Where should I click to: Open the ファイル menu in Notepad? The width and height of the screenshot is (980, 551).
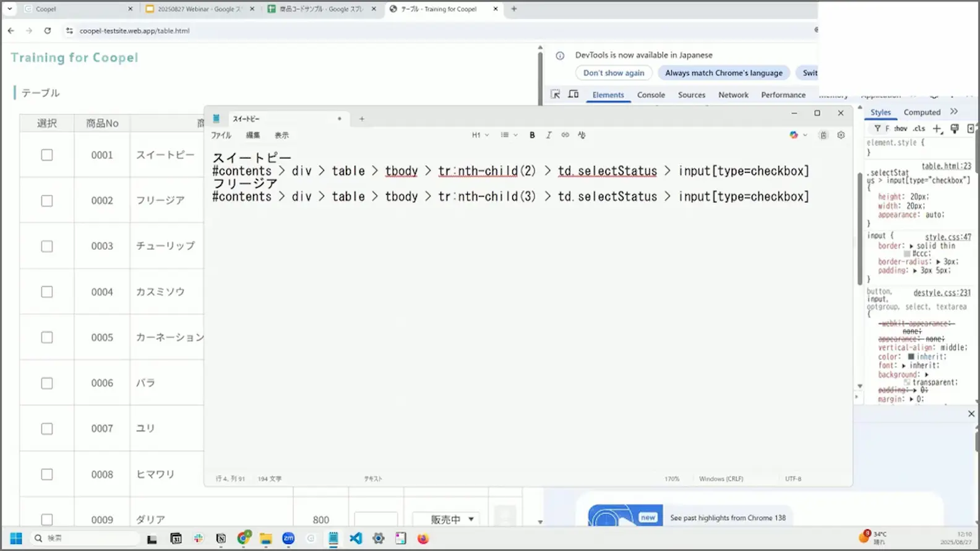point(221,135)
